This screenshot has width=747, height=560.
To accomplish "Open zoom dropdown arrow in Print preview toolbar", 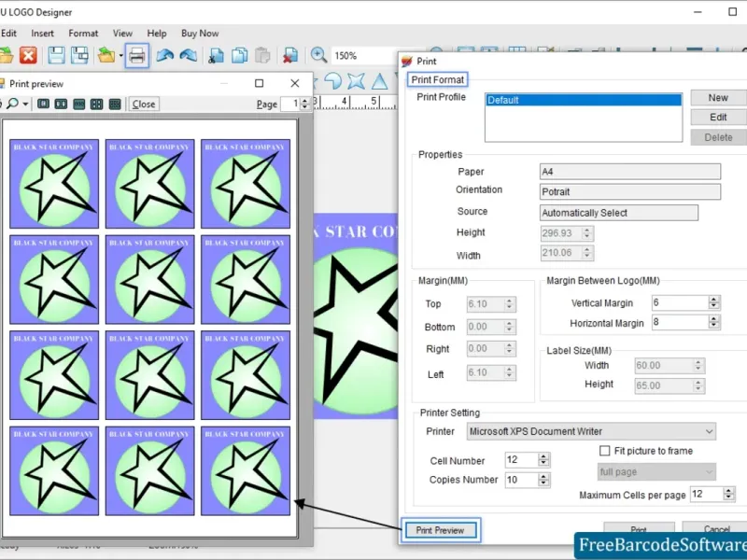I will (x=26, y=105).
